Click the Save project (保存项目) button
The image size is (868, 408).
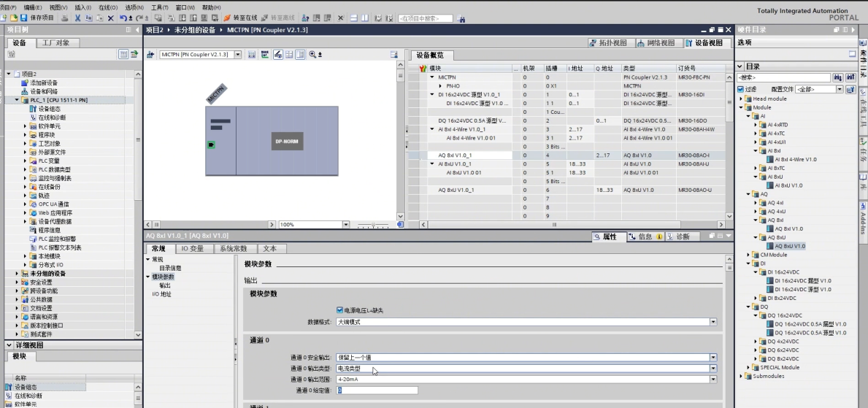(x=37, y=18)
